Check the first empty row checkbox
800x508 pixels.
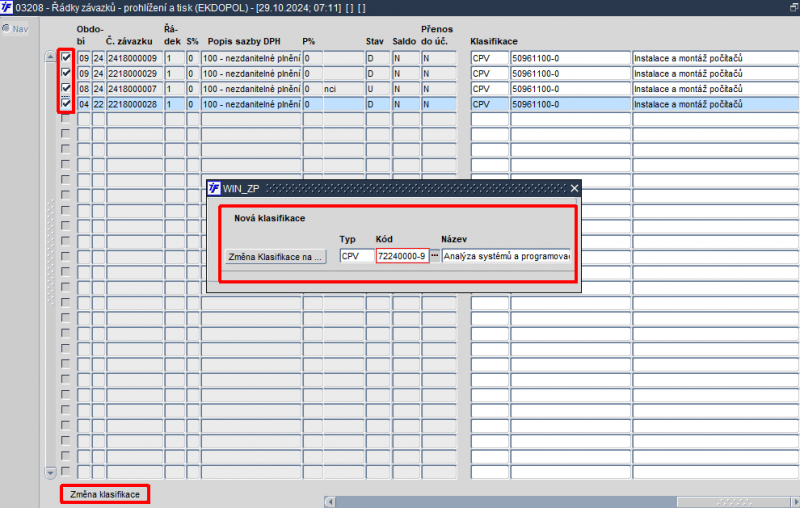(65, 119)
